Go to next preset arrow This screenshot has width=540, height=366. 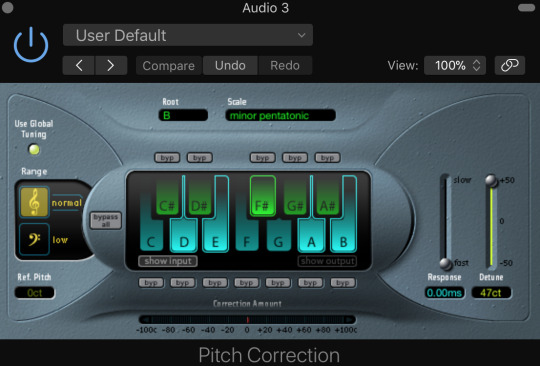tap(111, 65)
